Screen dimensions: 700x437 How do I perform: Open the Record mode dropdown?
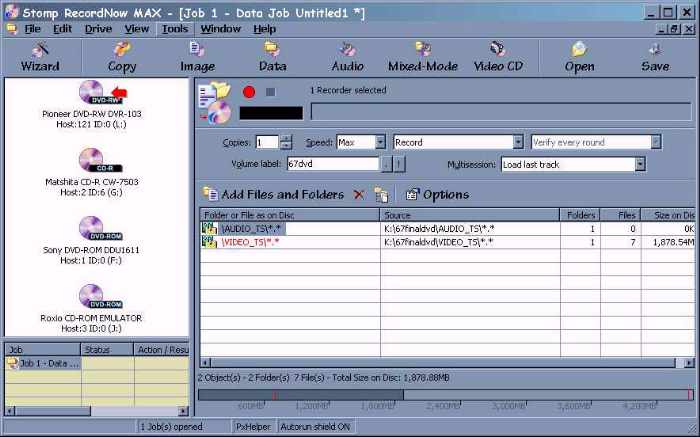[x=517, y=142]
